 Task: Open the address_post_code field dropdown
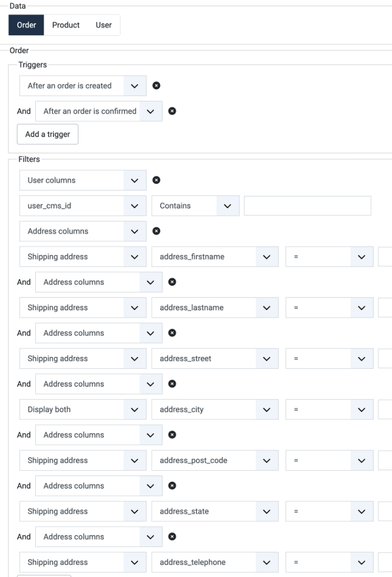pyautogui.click(x=215, y=461)
